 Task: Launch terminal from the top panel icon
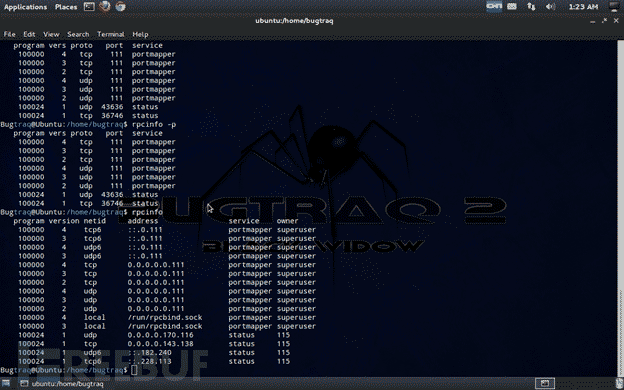pos(89,6)
